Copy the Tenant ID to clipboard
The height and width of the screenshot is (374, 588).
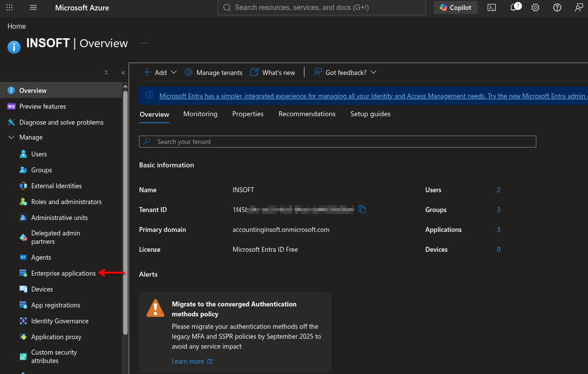362,209
